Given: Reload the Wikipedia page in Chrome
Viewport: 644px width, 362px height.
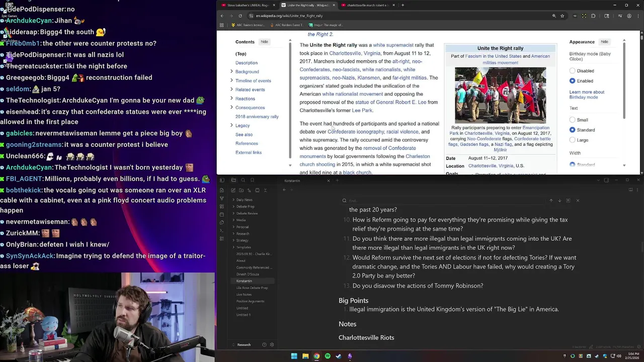Looking at the screenshot, I should coord(240,16).
